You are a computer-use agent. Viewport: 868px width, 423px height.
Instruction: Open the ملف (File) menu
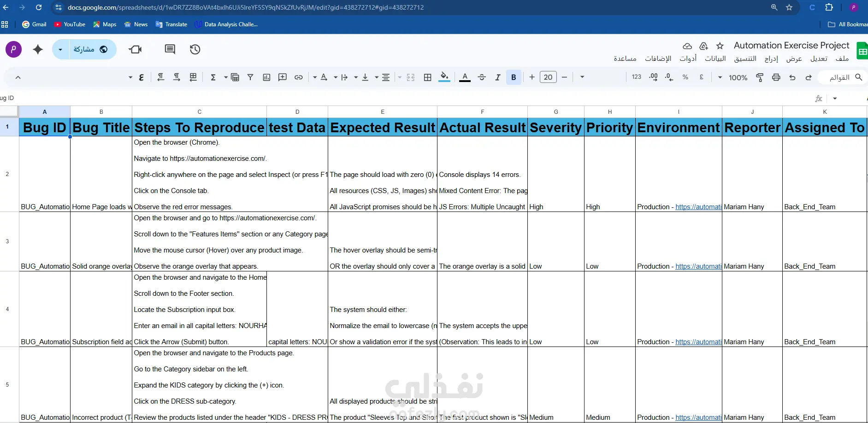click(842, 59)
